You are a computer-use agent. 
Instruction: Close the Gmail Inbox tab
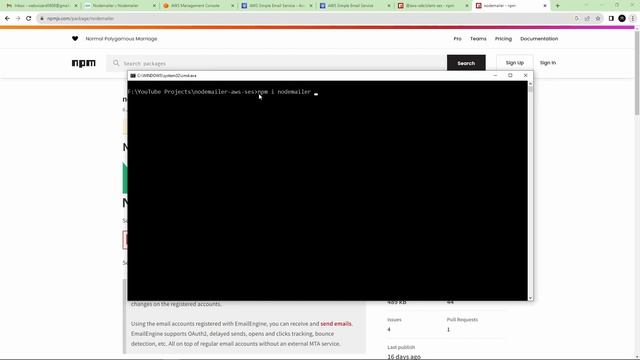[76, 6]
